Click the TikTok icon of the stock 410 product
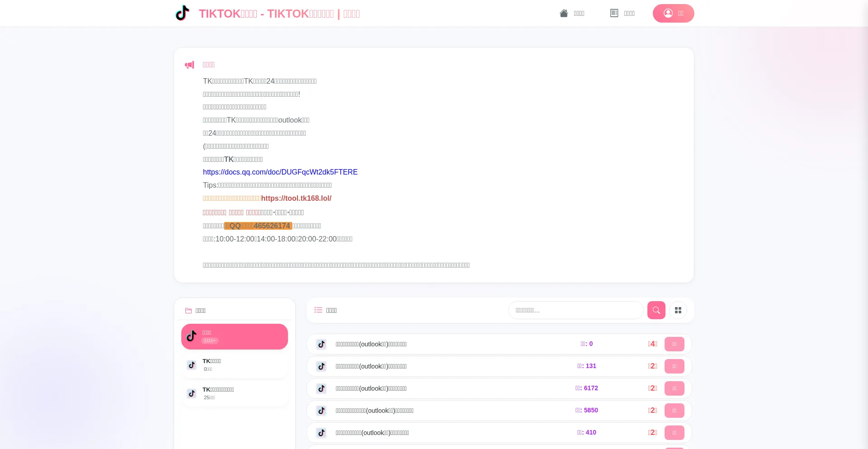The width and height of the screenshot is (868, 449). click(x=321, y=433)
